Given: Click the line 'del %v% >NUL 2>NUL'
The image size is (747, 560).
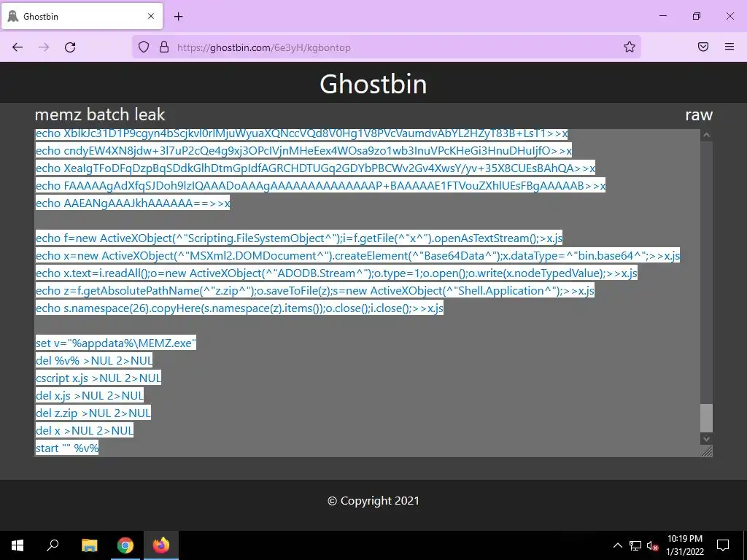Looking at the screenshot, I should 94,360.
